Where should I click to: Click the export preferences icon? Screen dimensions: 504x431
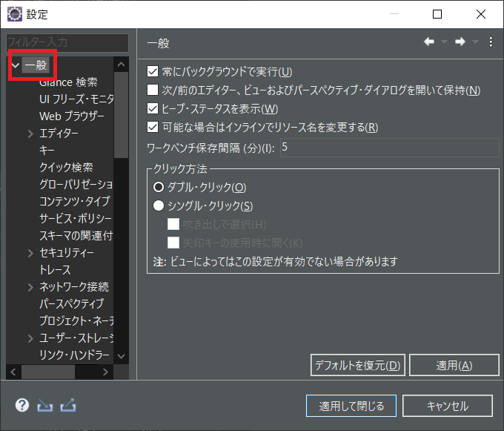pyautogui.click(x=68, y=405)
